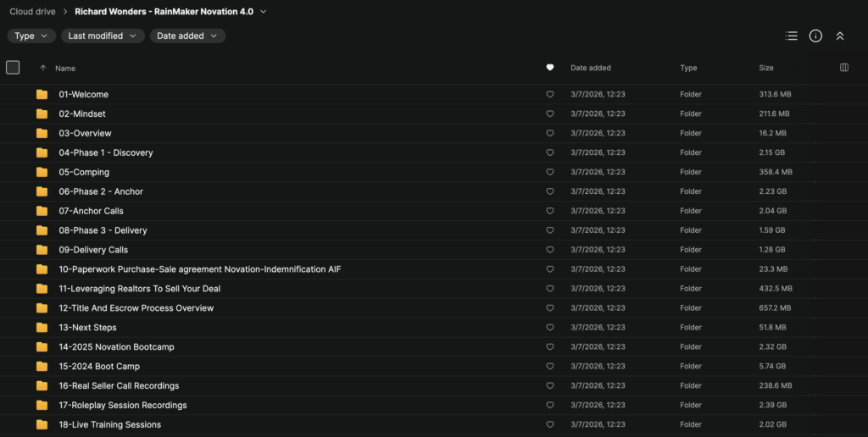This screenshot has width=868, height=437.
Task: Expand the Last modified filter
Action: pos(103,36)
